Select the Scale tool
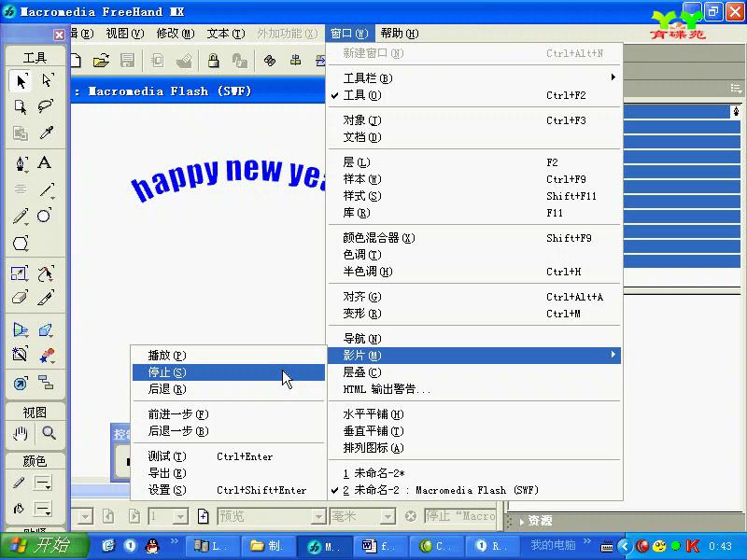This screenshot has height=560, width=747. (x=20, y=273)
